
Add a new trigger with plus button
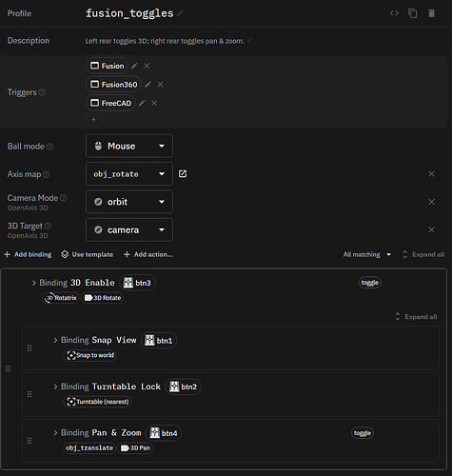click(93, 120)
